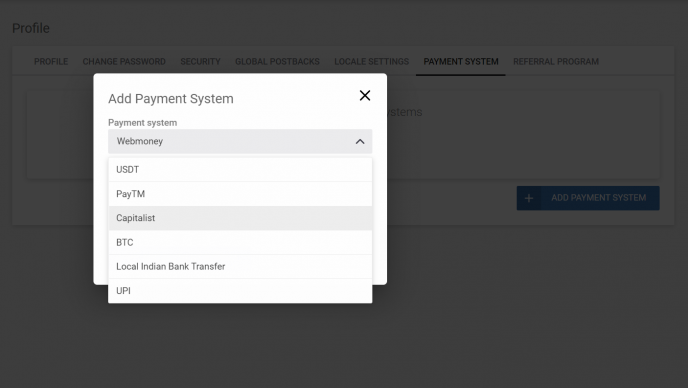The image size is (688, 388).
Task: Click the Webmoney payment system field
Action: tap(240, 141)
